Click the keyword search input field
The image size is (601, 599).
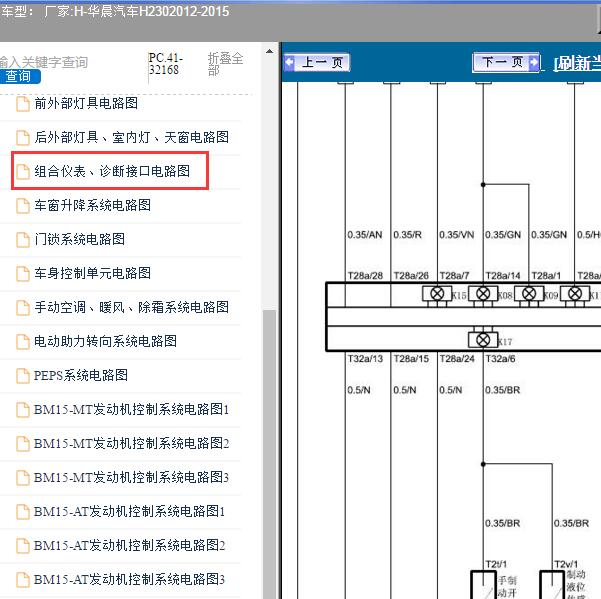(44, 62)
